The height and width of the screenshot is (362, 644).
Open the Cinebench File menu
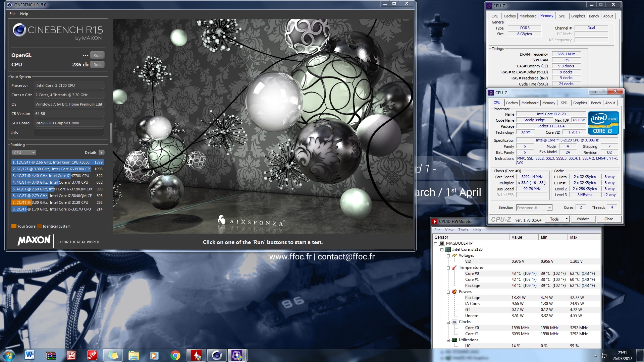point(12,14)
